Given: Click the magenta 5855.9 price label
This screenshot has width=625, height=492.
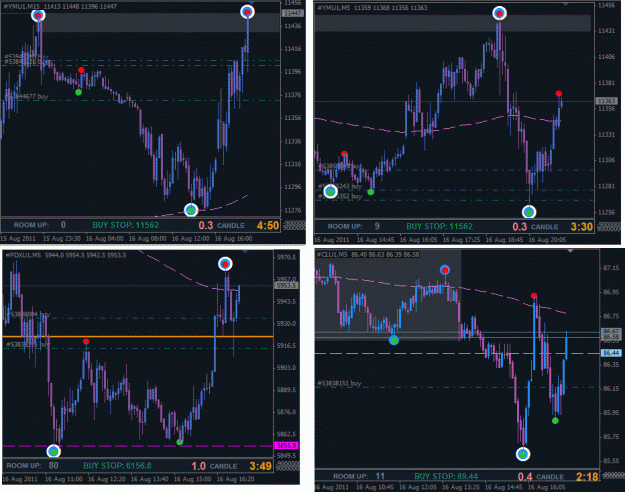Looking at the screenshot, I should [x=286, y=445].
